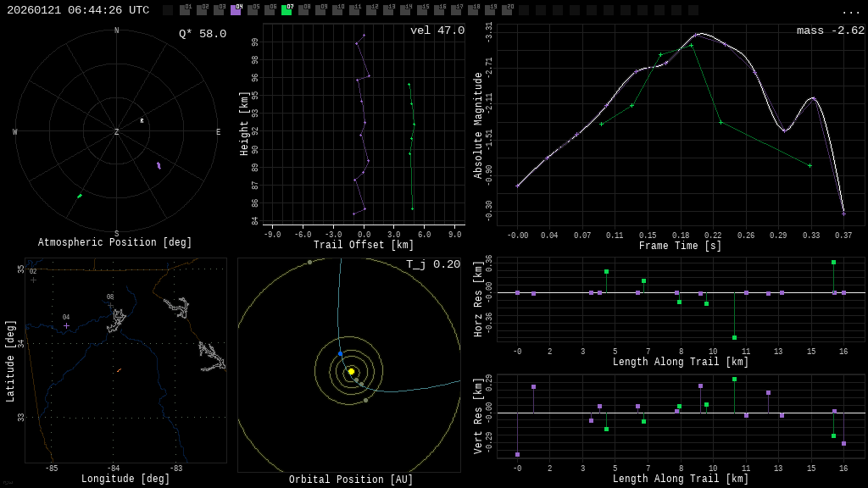The height and width of the screenshot is (488, 868).
Task: Select the station 20 box
Action: click(507, 10)
